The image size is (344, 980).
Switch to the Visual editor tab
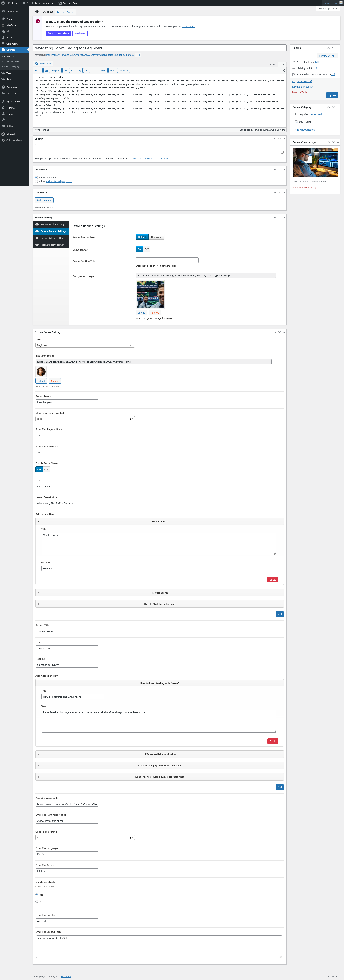tap(273, 64)
